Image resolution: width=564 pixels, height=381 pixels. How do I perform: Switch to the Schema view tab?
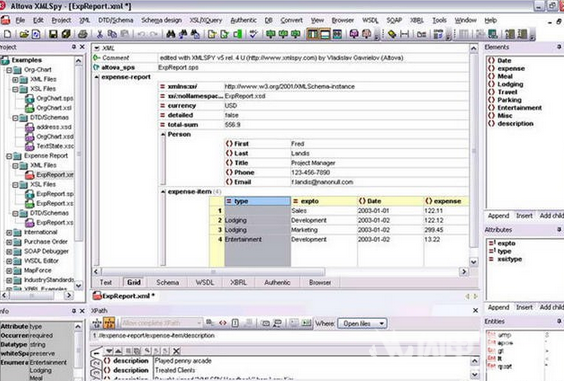point(167,282)
